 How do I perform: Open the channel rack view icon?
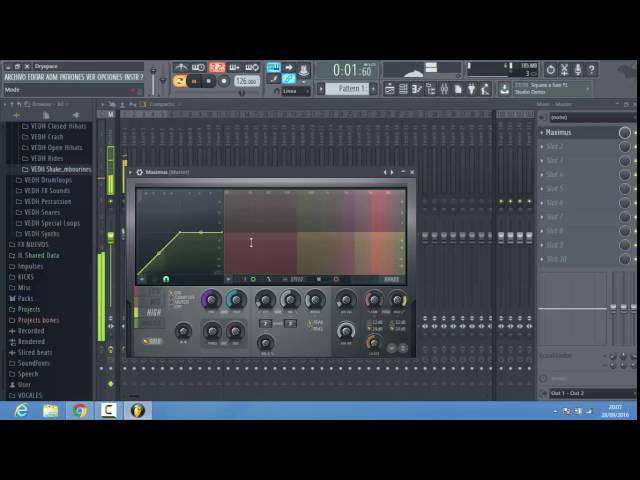[403, 89]
